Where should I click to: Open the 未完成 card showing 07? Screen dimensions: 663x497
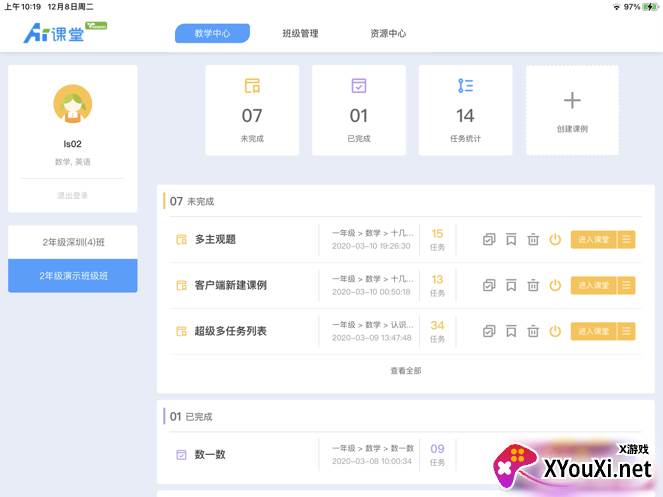(x=252, y=110)
